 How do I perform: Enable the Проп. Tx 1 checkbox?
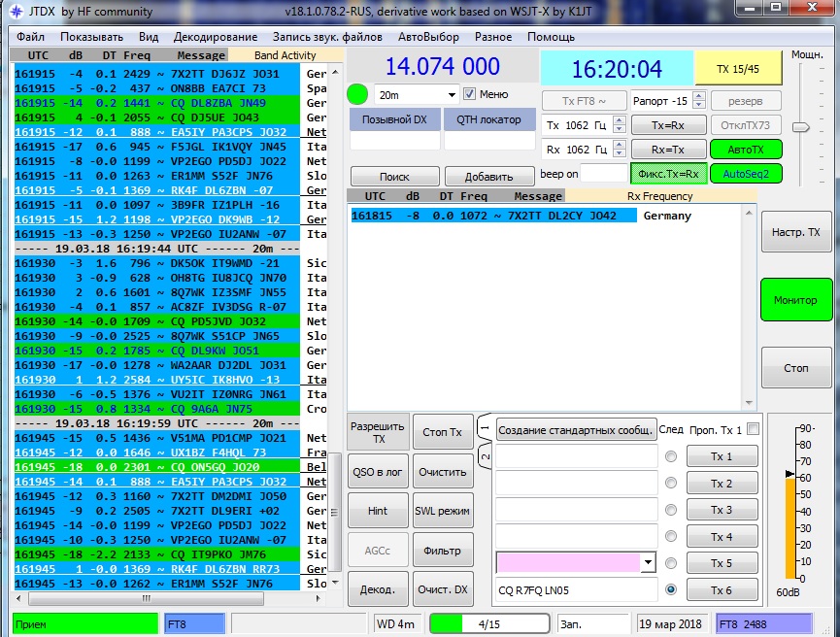tap(753, 429)
